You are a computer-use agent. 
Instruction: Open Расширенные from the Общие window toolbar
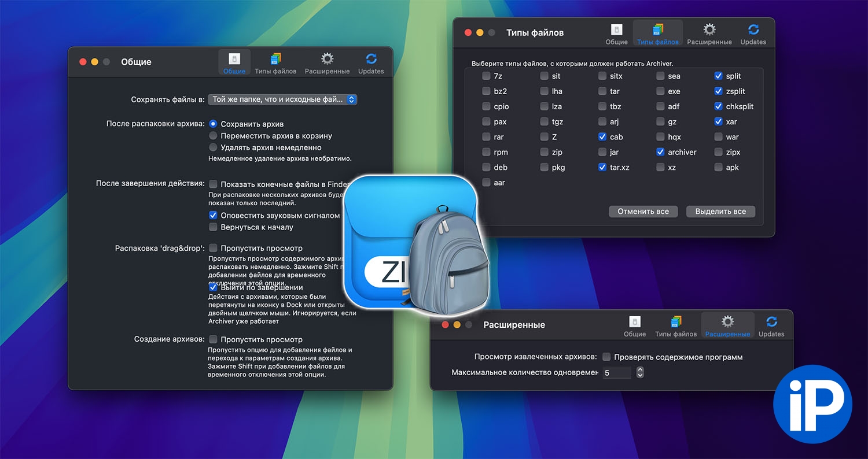327,62
